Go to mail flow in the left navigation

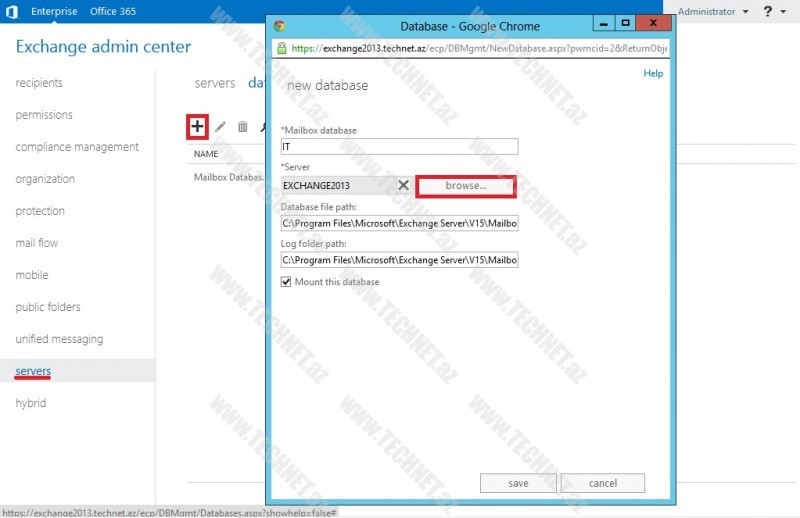coord(37,243)
